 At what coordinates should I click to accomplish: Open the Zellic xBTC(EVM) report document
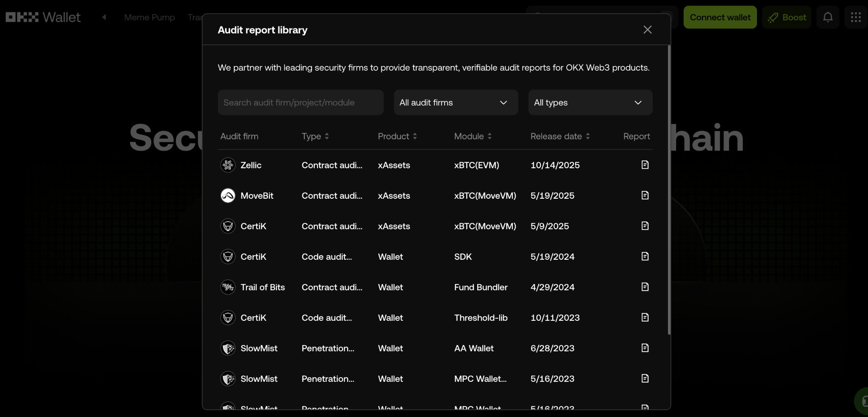coord(645,165)
